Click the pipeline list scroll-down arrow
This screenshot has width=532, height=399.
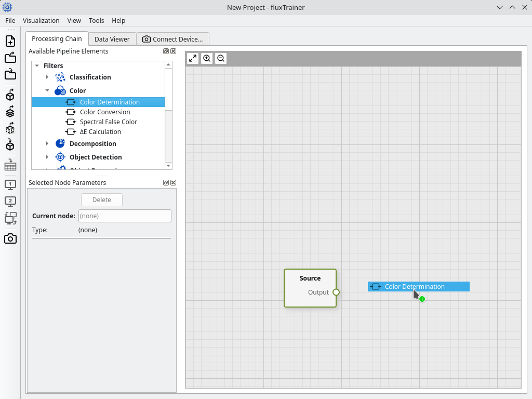(x=168, y=166)
